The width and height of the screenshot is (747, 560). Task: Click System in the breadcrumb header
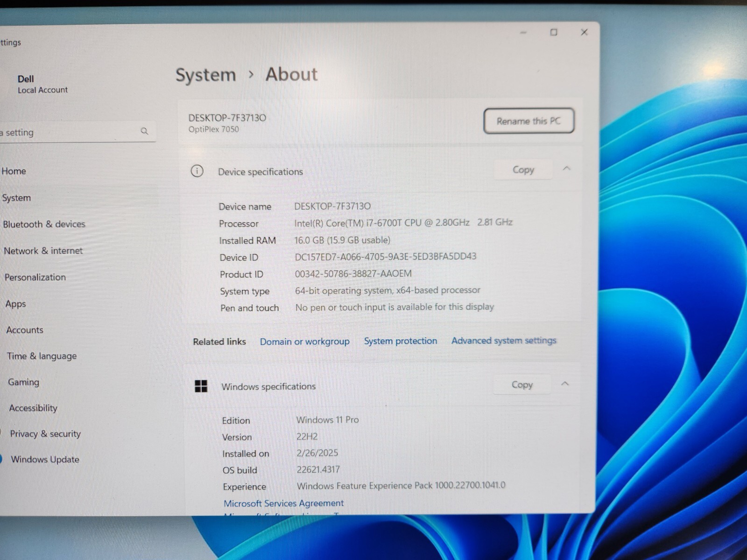[x=206, y=75]
